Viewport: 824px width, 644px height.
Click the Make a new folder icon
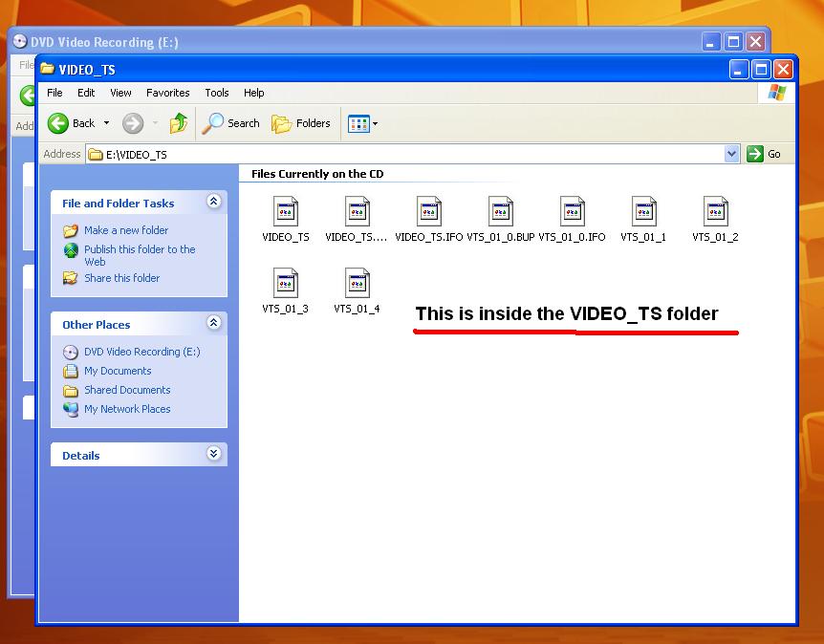[71, 230]
